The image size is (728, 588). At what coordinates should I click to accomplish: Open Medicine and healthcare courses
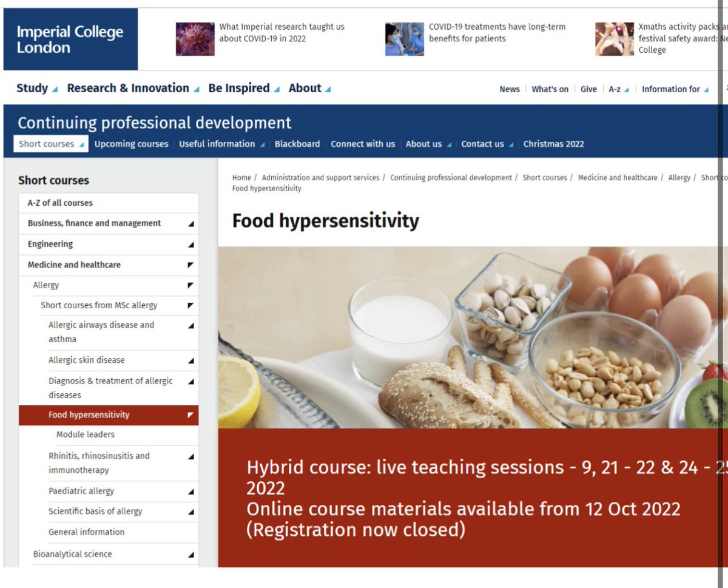[x=74, y=265]
